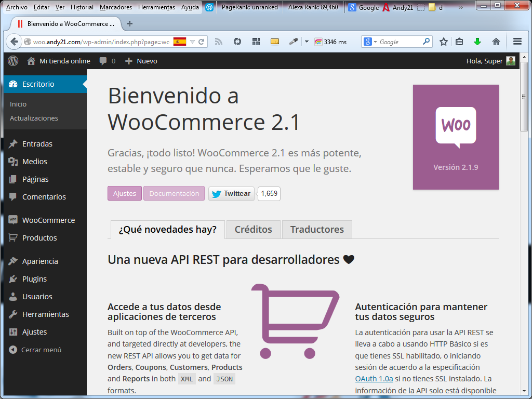Switch to the Traductores tab
This screenshot has height=399, width=532.
[x=317, y=229]
